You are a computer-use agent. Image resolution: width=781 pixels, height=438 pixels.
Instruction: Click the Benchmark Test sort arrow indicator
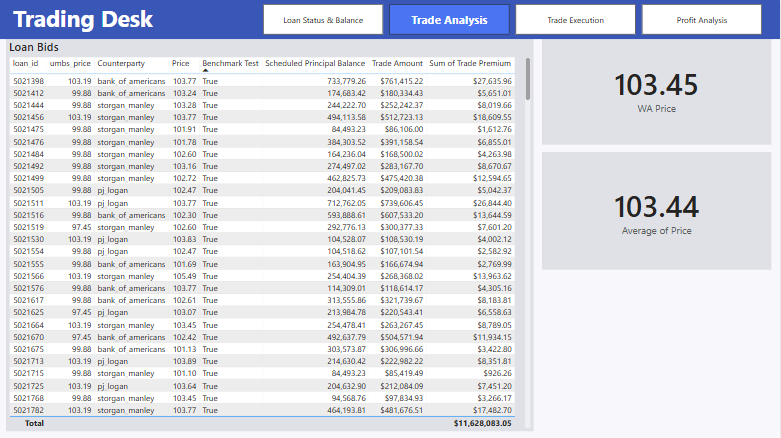point(205,71)
